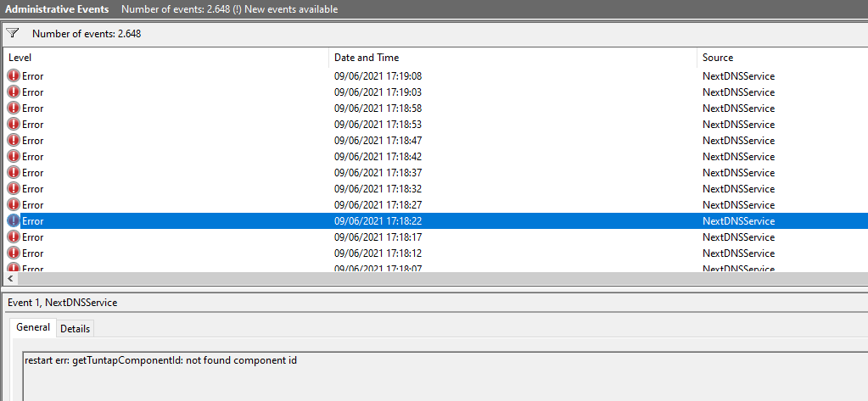The height and width of the screenshot is (401, 868).
Task: Select date cell 09/06/2021 17:19:08
Action: (x=378, y=75)
